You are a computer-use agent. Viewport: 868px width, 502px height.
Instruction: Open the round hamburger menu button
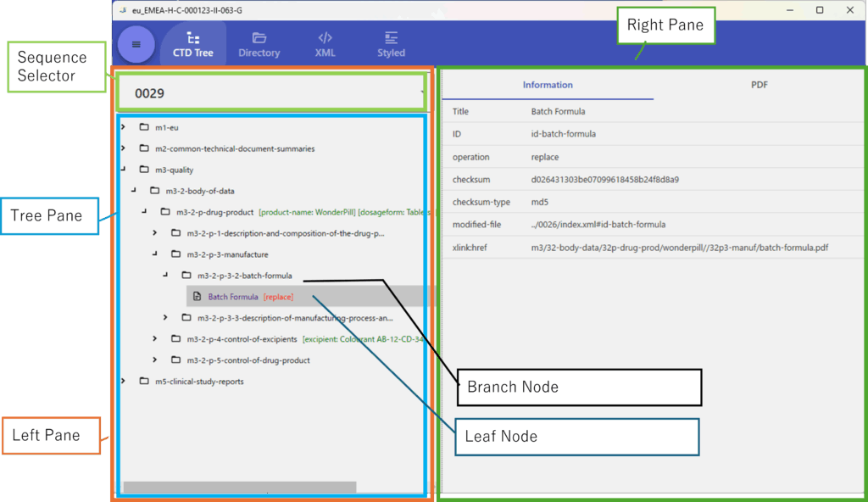[136, 44]
